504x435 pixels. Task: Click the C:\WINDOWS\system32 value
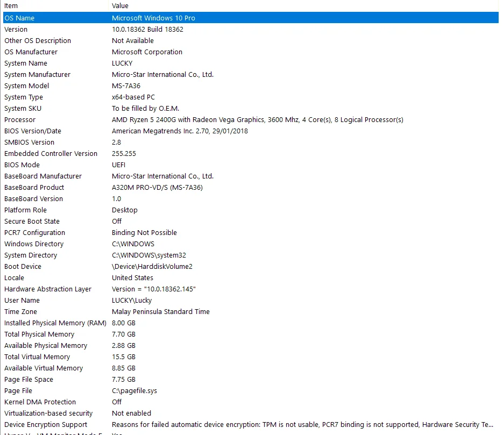149,255
